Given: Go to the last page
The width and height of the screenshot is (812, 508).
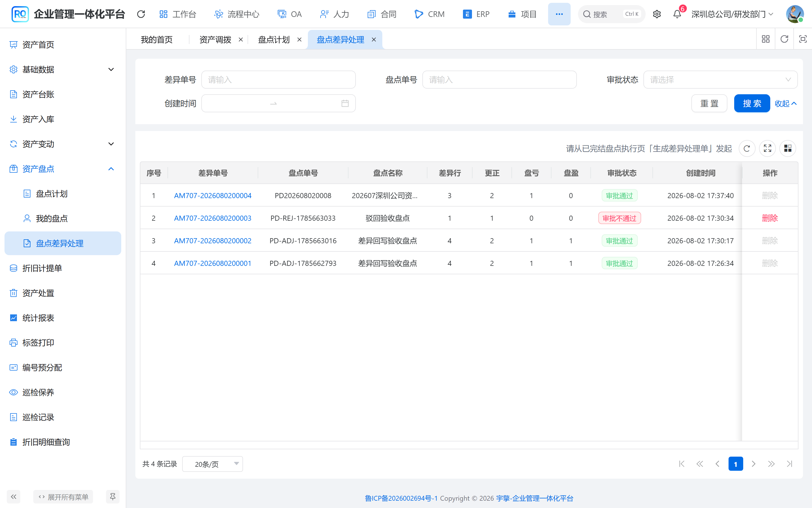Looking at the screenshot, I should tap(789, 464).
